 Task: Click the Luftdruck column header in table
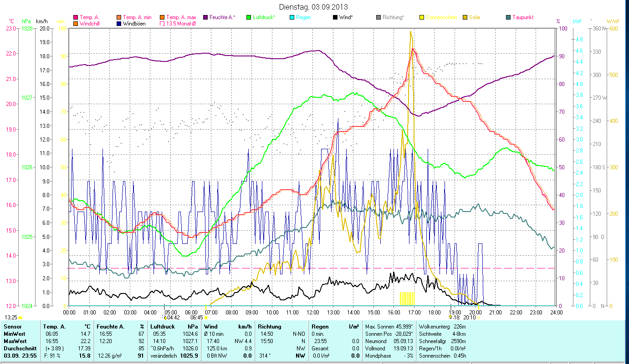[161, 327]
